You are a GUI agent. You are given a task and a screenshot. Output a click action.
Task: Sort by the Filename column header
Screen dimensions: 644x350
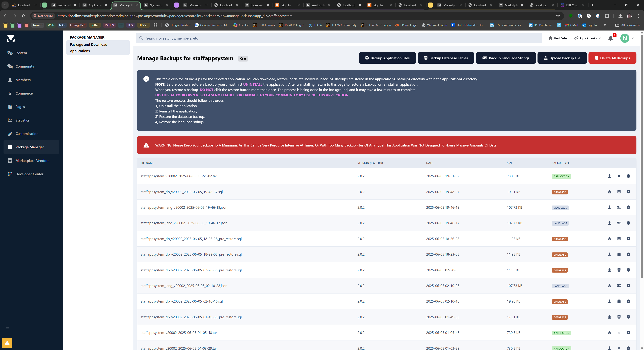coord(147,163)
